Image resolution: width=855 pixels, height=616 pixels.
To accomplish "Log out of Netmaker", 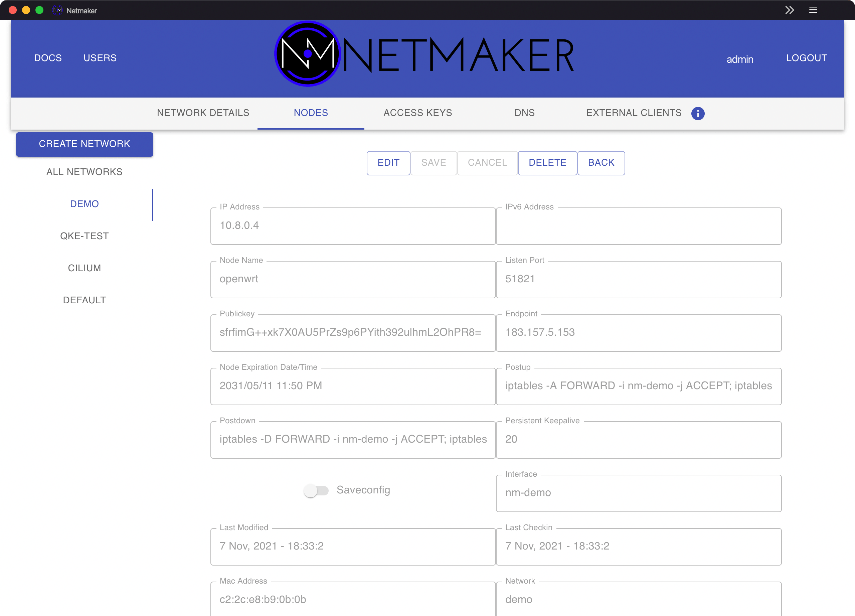I will 806,58.
